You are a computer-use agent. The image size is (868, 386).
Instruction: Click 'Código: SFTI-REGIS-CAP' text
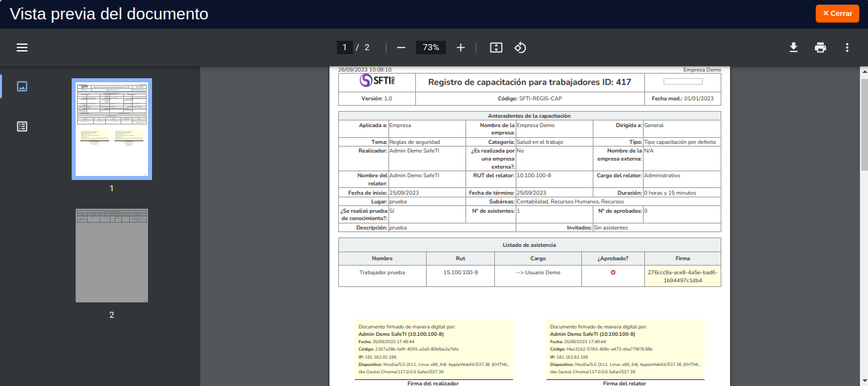tap(530, 98)
